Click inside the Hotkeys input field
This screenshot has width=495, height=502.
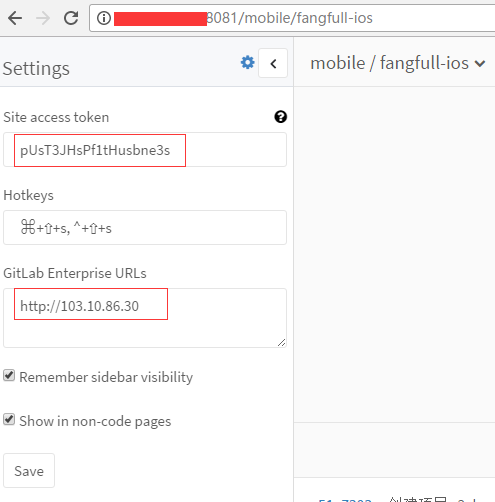click(145, 227)
